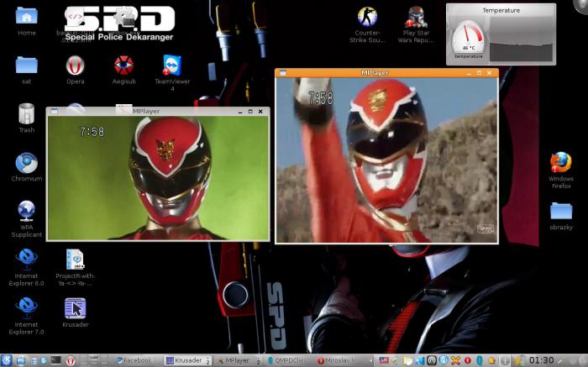Screen dimensions: 588x367
Task: Launch Krusader from the desktop icon
Action: 75,312
